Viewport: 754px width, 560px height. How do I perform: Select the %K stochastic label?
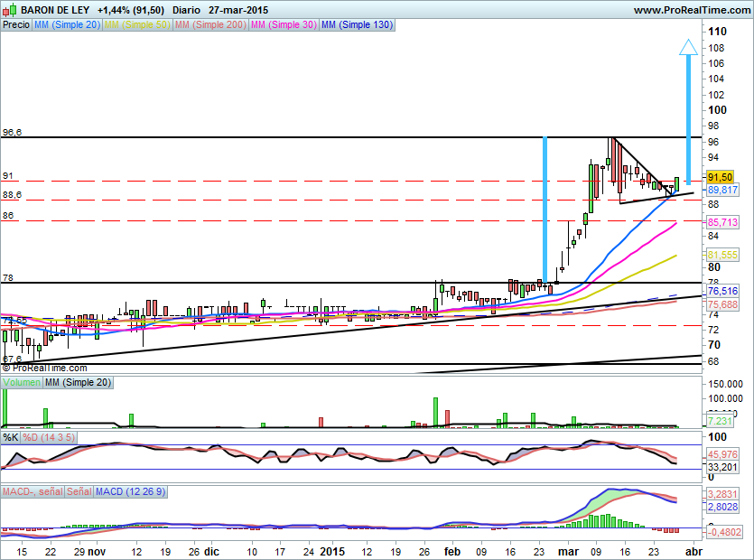click(11, 437)
